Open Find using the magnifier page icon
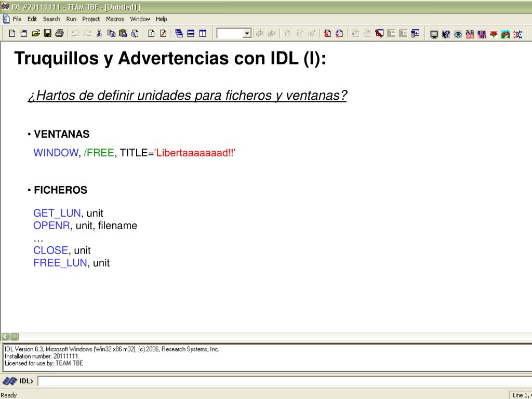This screenshot has height=399, width=532. [135, 33]
